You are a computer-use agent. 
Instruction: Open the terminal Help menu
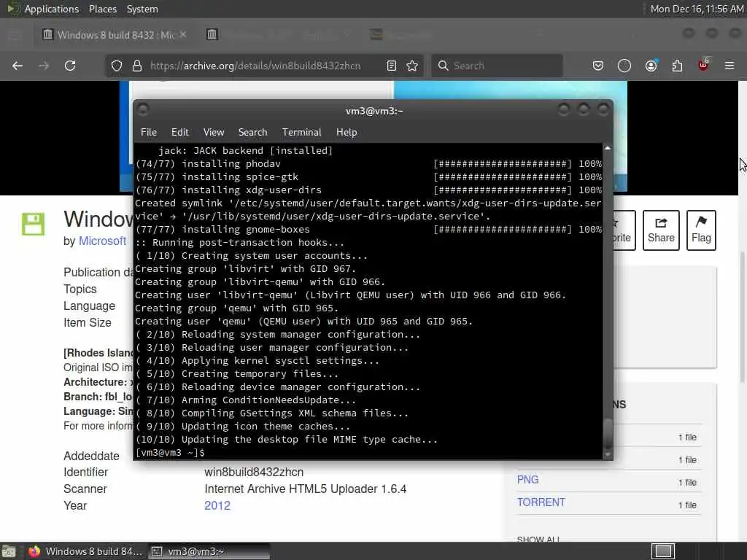coord(347,133)
